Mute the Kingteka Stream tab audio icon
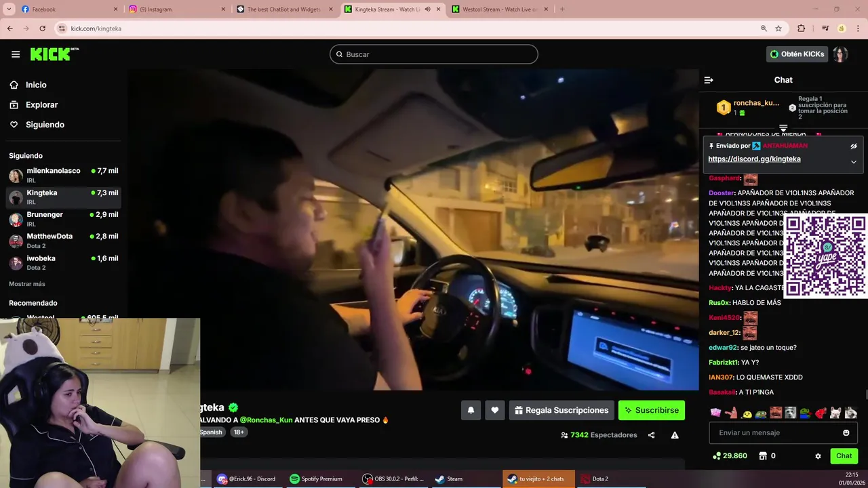This screenshot has height=488, width=868. point(427,9)
